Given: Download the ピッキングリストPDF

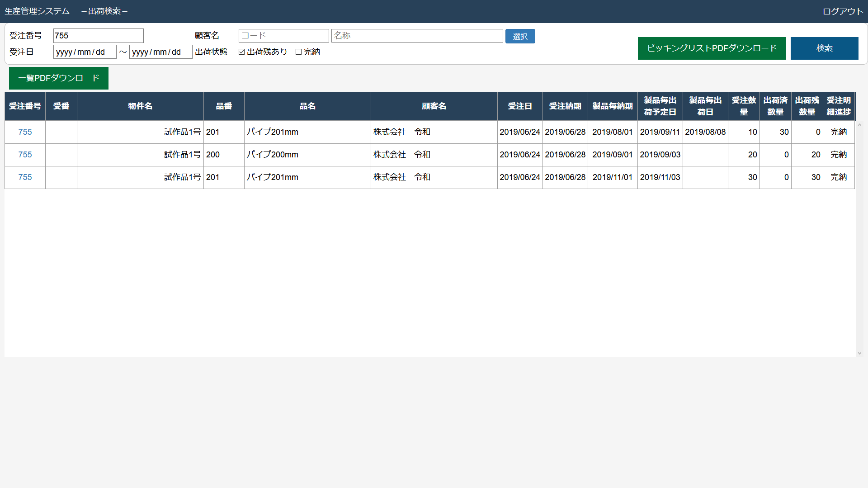Looking at the screenshot, I should pyautogui.click(x=712, y=48).
